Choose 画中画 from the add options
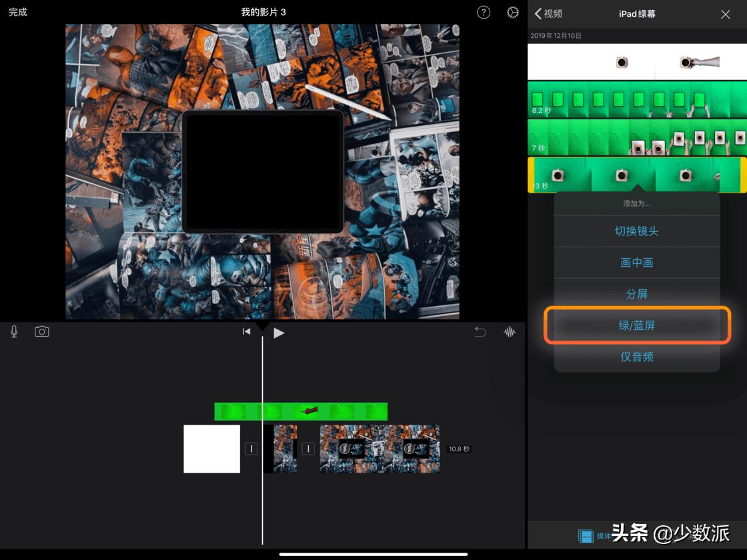Screen dimensions: 747x560 [636, 263]
